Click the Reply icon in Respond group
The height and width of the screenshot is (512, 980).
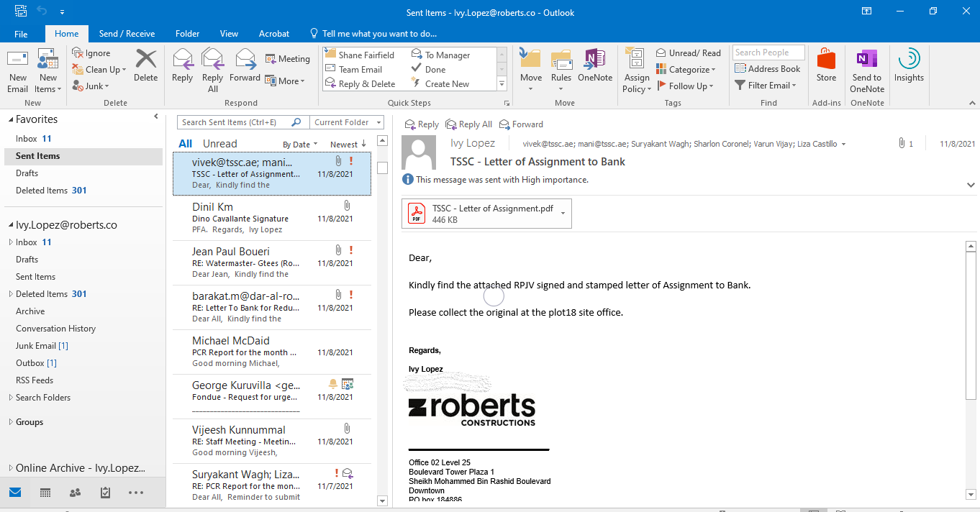tap(183, 59)
